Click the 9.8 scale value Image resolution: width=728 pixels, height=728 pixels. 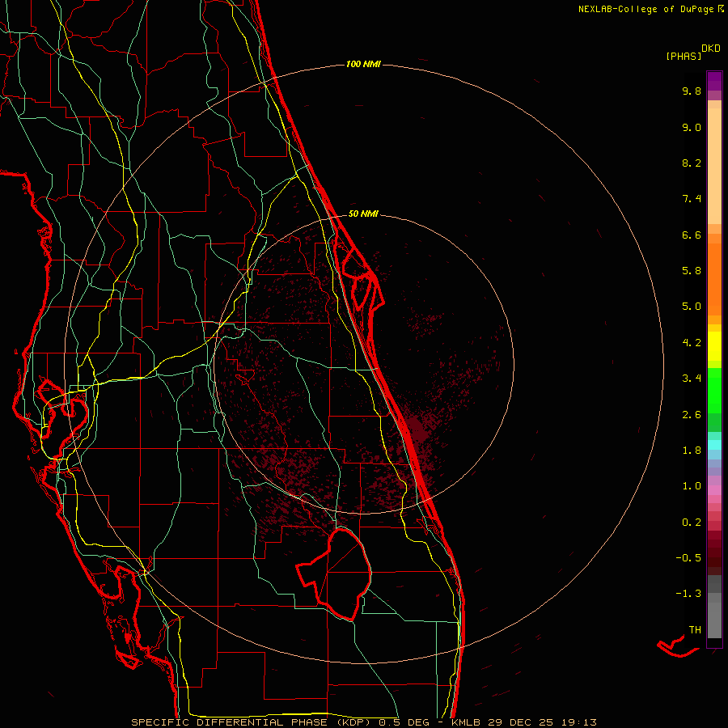coord(692,91)
